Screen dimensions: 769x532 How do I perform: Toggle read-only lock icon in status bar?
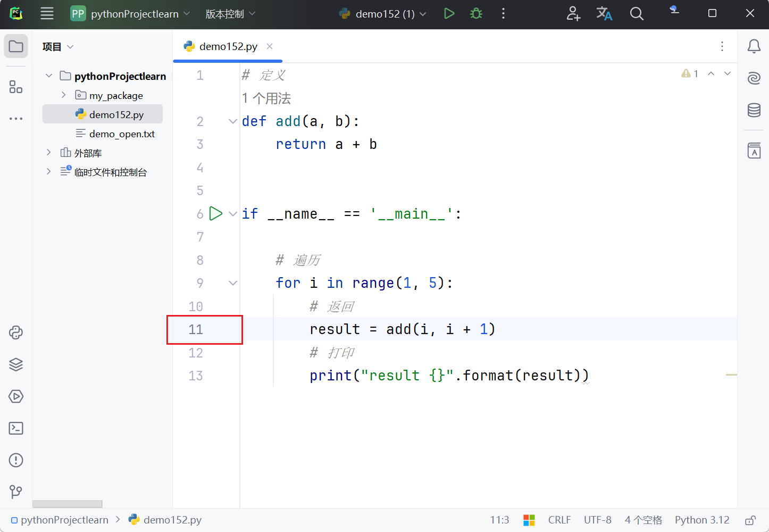(750, 520)
